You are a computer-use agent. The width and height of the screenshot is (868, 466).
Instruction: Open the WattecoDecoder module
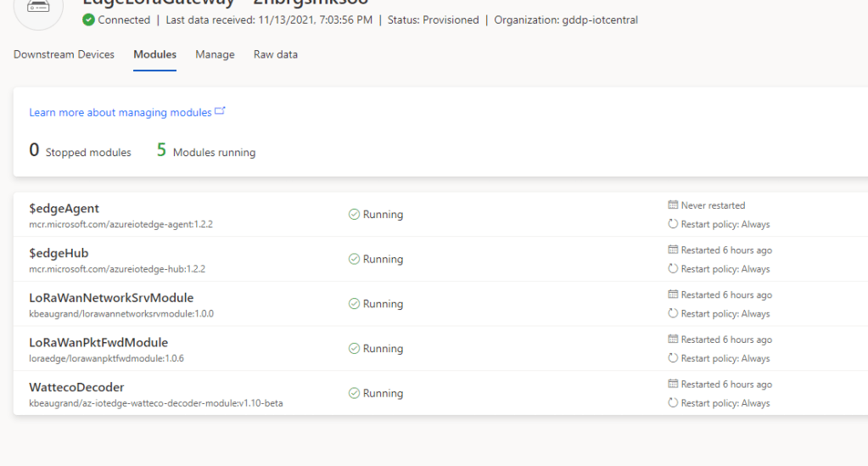tap(76, 387)
